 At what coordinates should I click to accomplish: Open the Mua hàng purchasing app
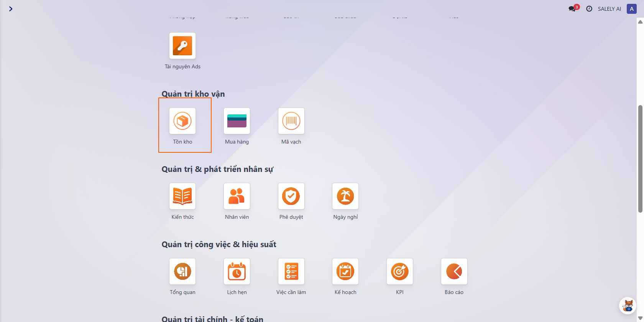(237, 121)
